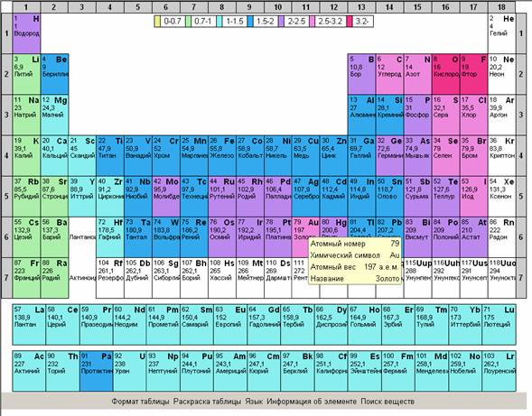Click the purple 2-2.5 legend swatch
The height and width of the screenshot is (416, 532).
pos(281,22)
